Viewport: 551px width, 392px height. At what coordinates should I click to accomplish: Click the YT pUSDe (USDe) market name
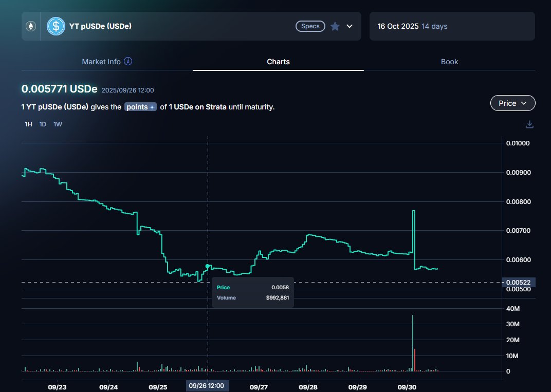pos(100,26)
